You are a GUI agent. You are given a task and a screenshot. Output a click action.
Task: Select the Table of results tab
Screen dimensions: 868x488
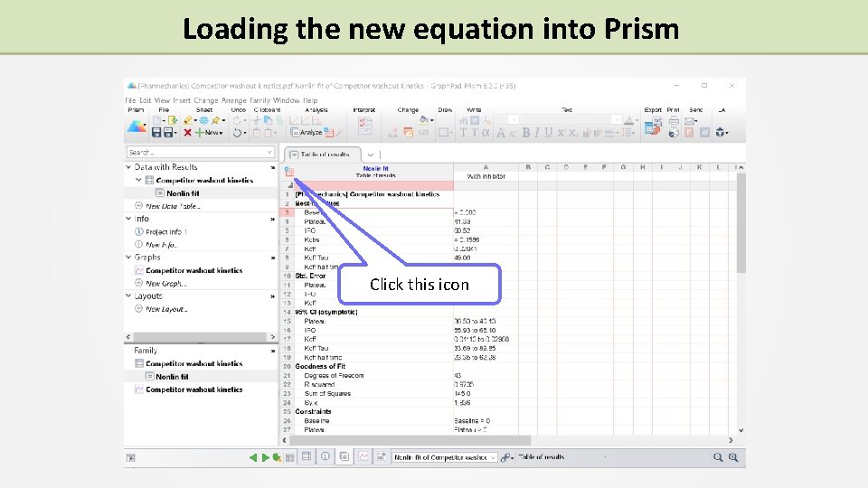(x=323, y=155)
